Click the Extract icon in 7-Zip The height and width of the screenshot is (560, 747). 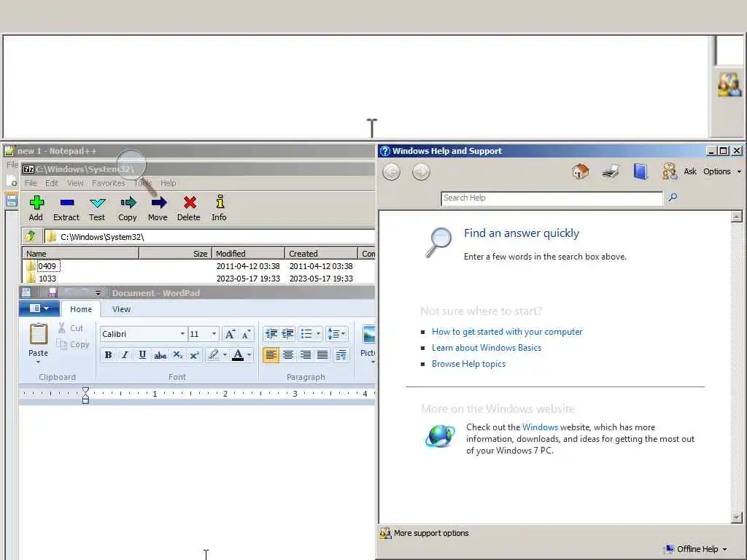click(x=67, y=203)
